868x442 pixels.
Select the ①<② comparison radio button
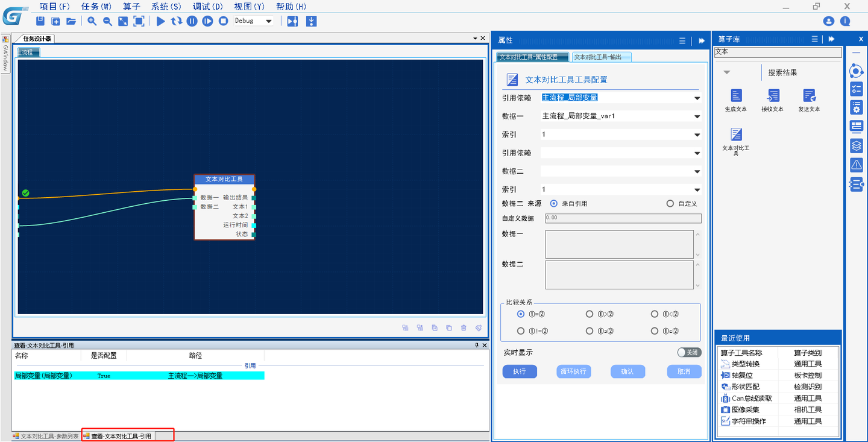(x=655, y=314)
